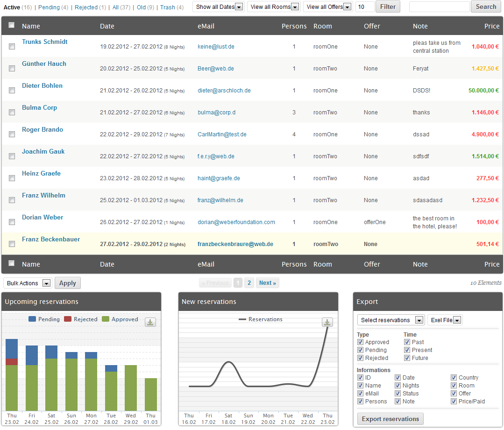Sort the table by Price column
This screenshot has height=430, width=504.
491,26
